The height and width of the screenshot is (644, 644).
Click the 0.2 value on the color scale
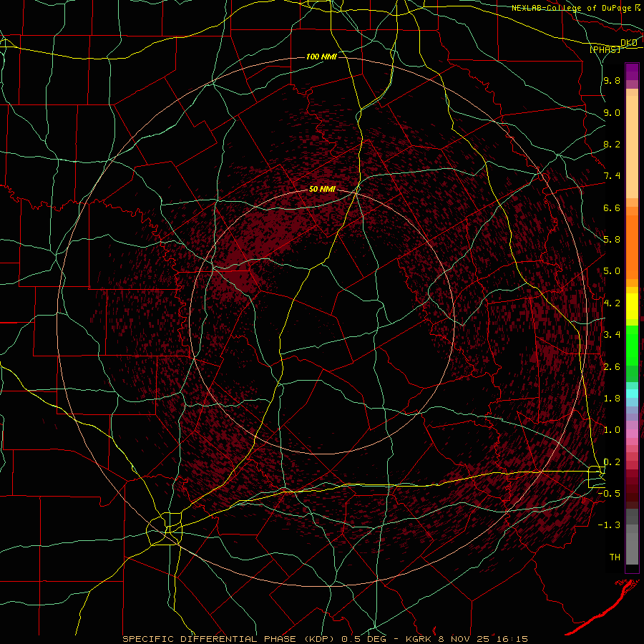(612, 462)
